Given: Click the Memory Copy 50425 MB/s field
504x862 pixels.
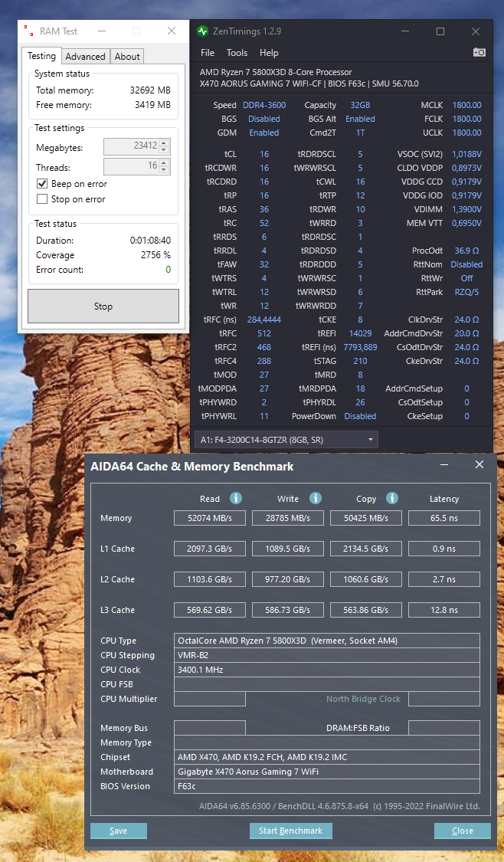Looking at the screenshot, I should coord(365,518).
